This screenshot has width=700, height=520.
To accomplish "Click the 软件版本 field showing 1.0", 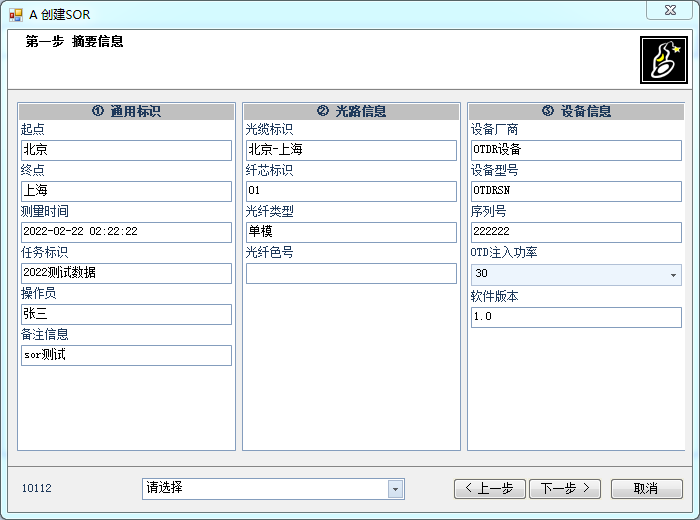I will 576,317.
